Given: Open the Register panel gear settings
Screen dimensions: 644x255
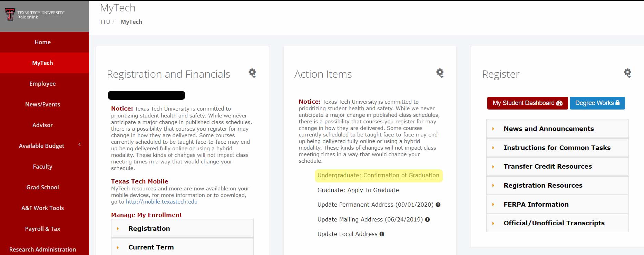Looking at the screenshot, I should coord(627,73).
